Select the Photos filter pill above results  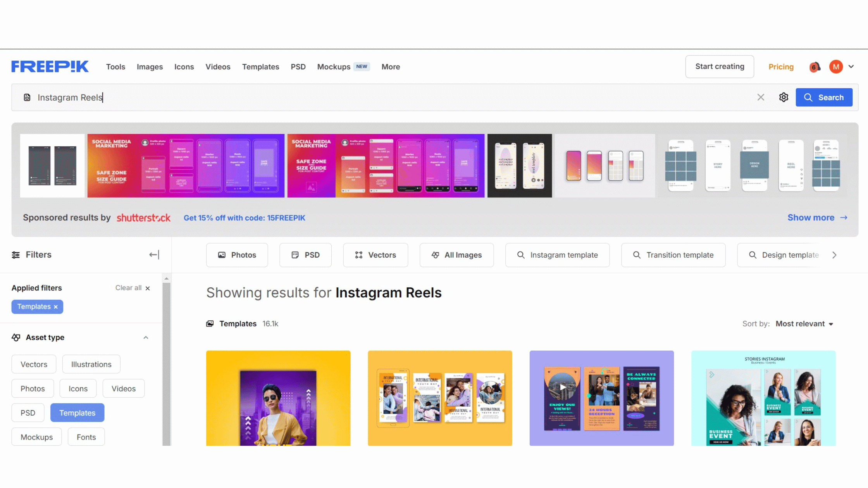click(x=237, y=255)
